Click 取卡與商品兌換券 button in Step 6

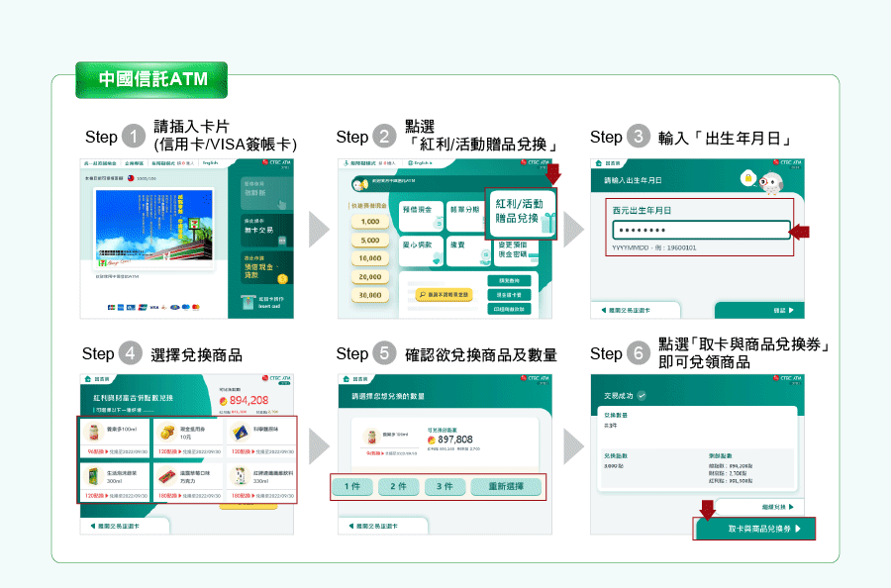click(x=755, y=529)
